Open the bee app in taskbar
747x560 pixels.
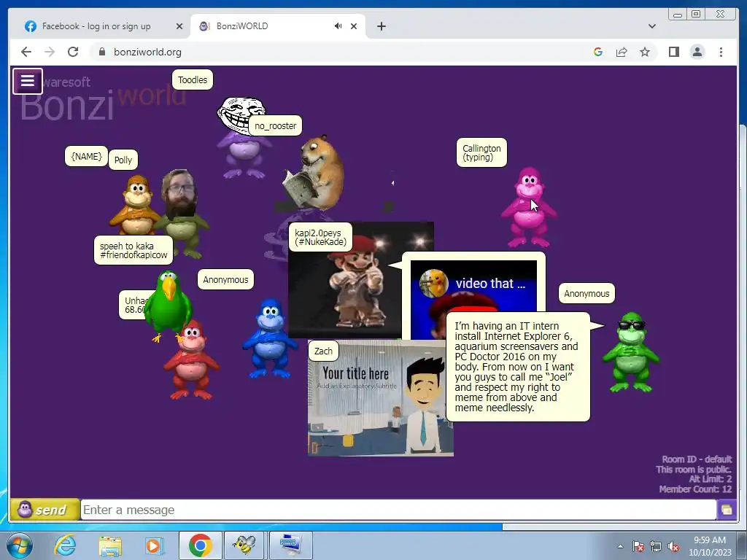244,545
